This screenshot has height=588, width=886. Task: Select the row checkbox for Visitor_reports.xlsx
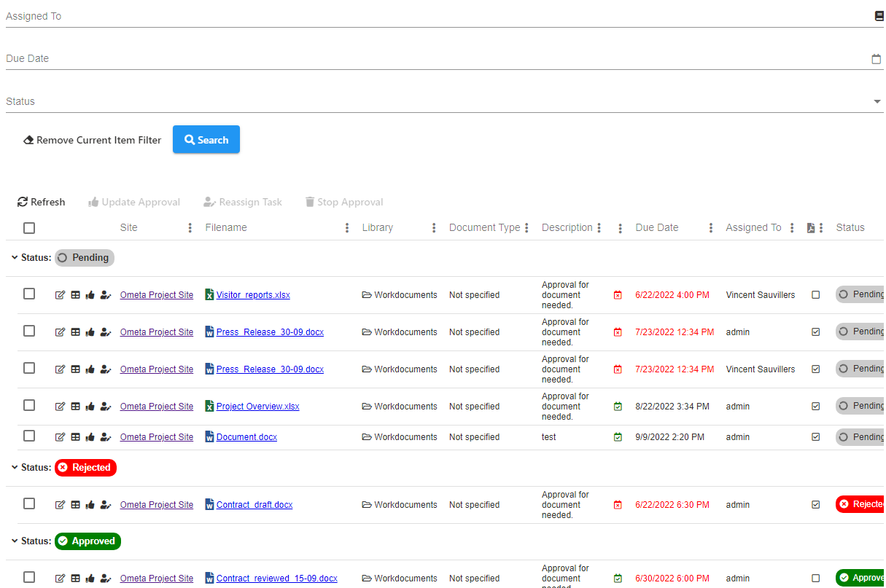point(29,294)
